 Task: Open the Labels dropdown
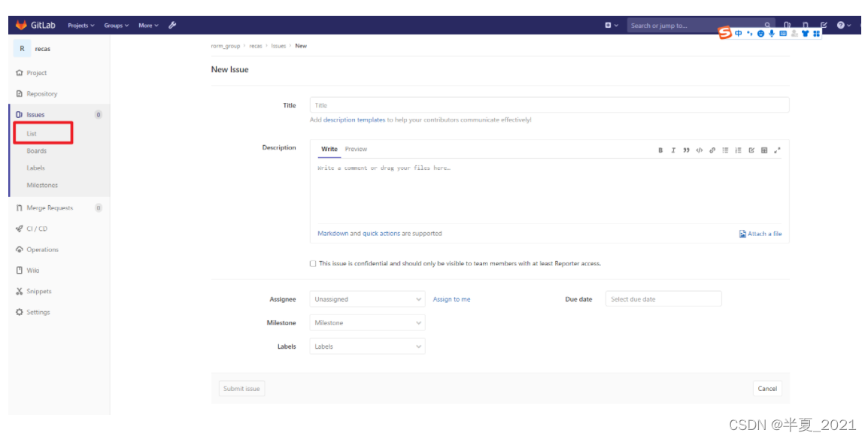[367, 347]
